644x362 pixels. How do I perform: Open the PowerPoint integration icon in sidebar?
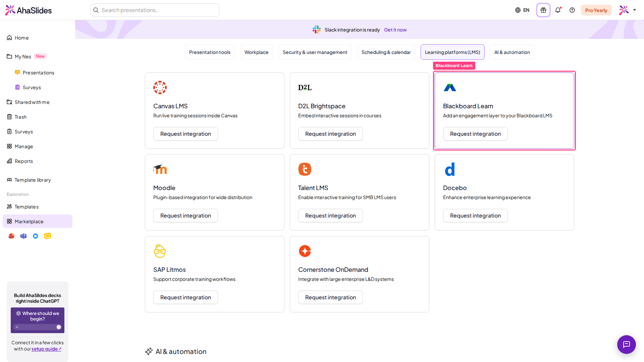click(11, 236)
